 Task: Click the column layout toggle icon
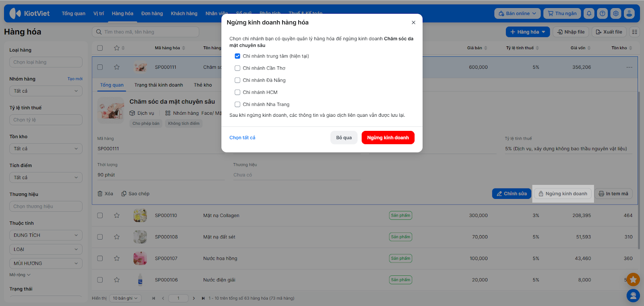coord(635,32)
